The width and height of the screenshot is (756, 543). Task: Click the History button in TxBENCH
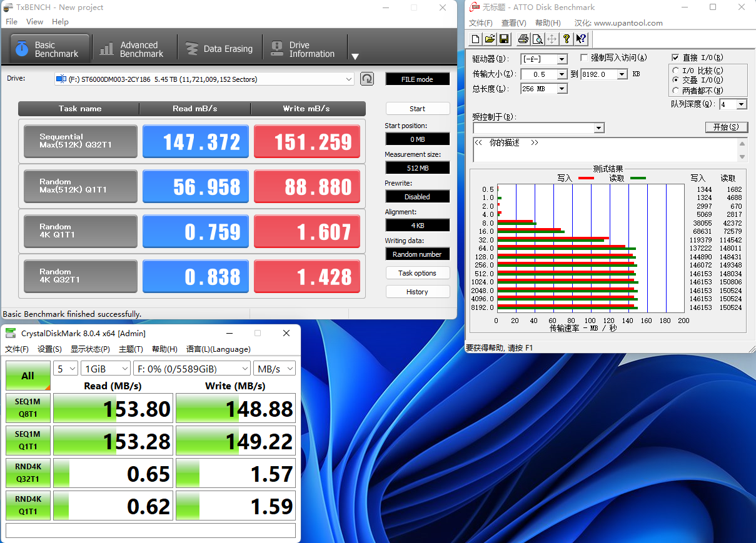417,292
